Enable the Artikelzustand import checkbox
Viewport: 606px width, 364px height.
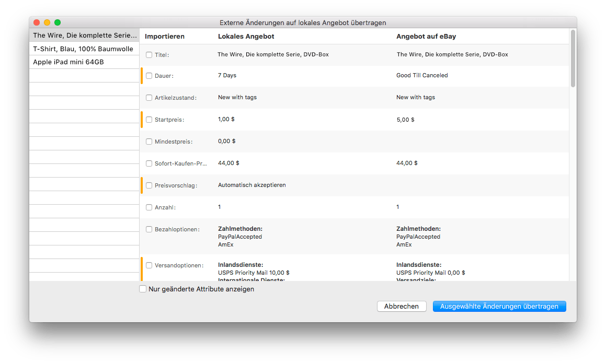point(149,98)
